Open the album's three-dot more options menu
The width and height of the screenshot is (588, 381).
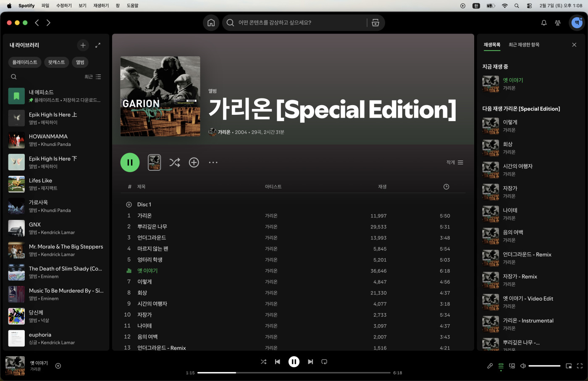click(213, 162)
